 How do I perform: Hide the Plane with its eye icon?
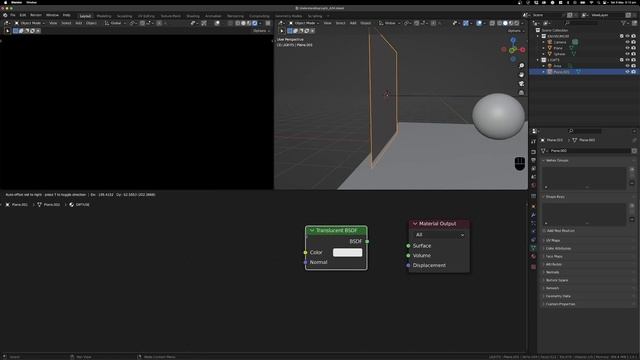point(627,48)
